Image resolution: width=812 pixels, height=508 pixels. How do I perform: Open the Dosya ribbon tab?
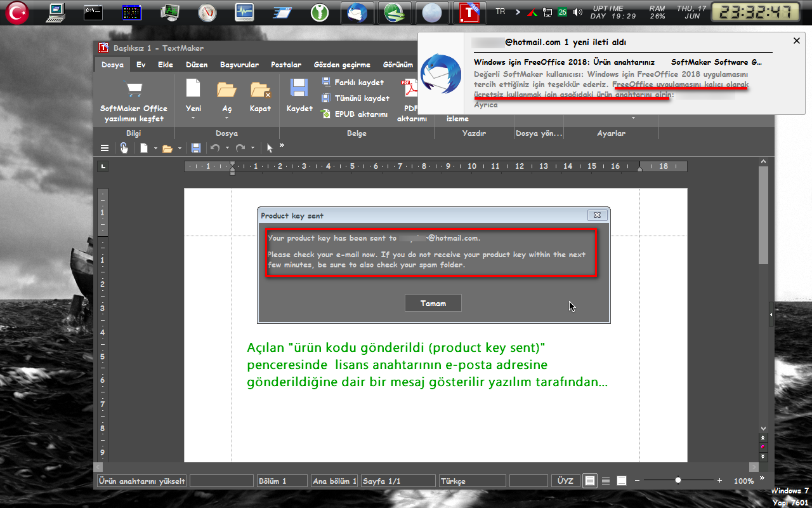pyautogui.click(x=113, y=65)
